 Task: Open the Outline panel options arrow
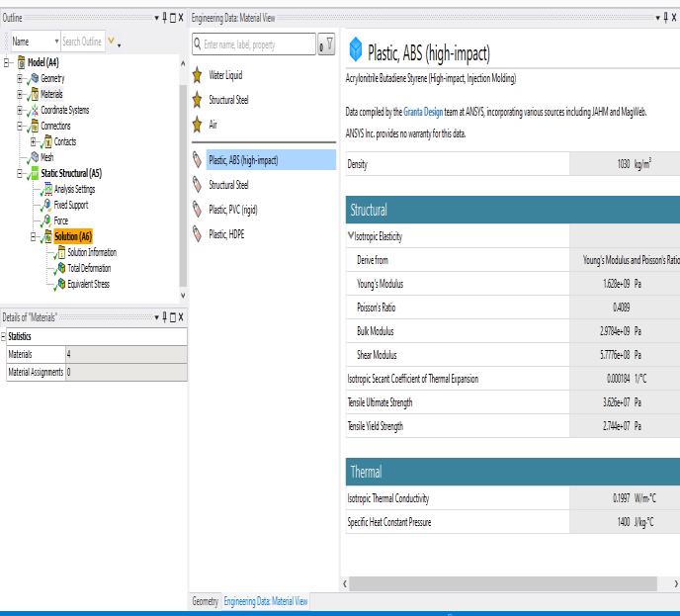click(156, 18)
